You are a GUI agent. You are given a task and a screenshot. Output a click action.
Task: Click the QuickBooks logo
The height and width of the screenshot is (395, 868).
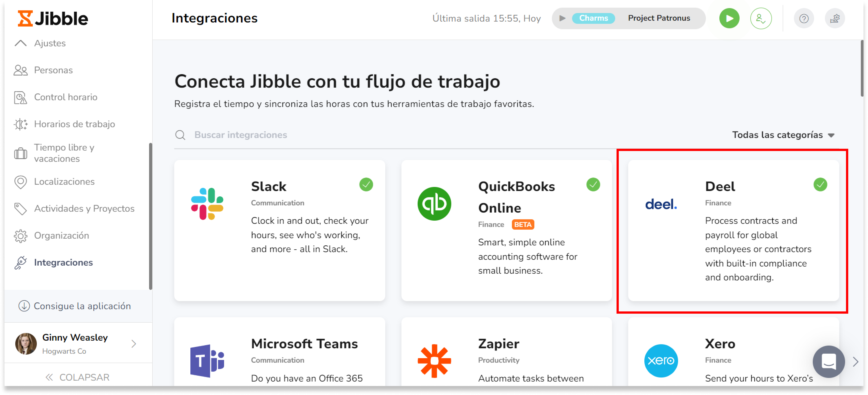tap(434, 204)
